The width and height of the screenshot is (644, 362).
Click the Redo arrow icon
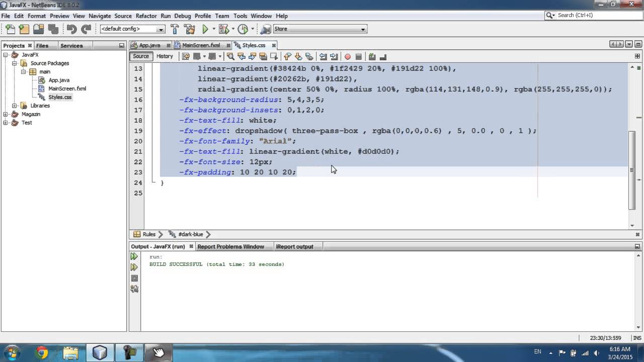tap(86, 29)
